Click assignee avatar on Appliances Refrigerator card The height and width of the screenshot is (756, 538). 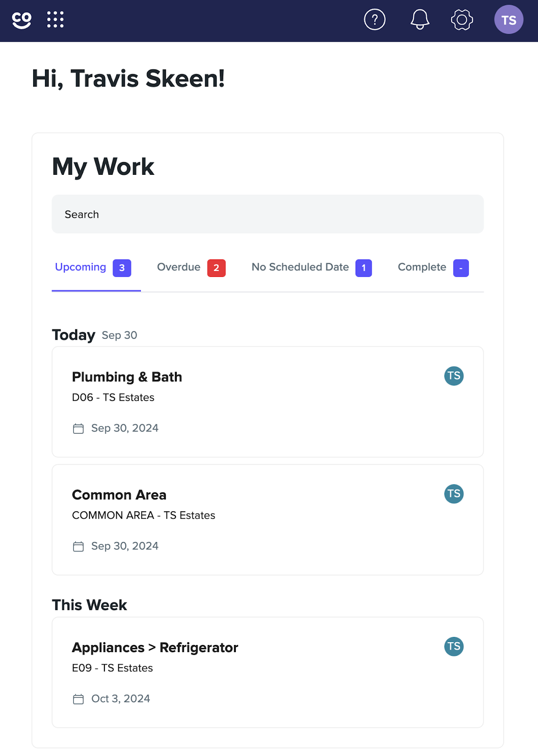pyautogui.click(x=454, y=646)
